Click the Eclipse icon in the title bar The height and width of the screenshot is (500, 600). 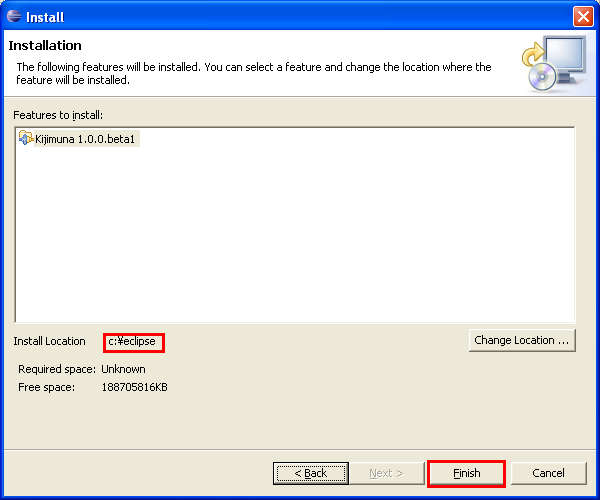pyautogui.click(x=13, y=16)
